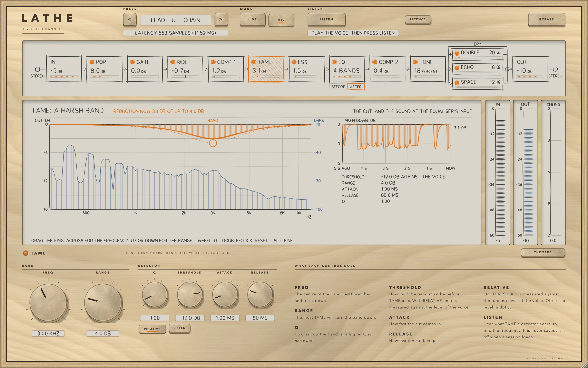The width and height of the screenshot is (588, 368).
Task: Click the Q knob
Action: (x=155, y=294)
